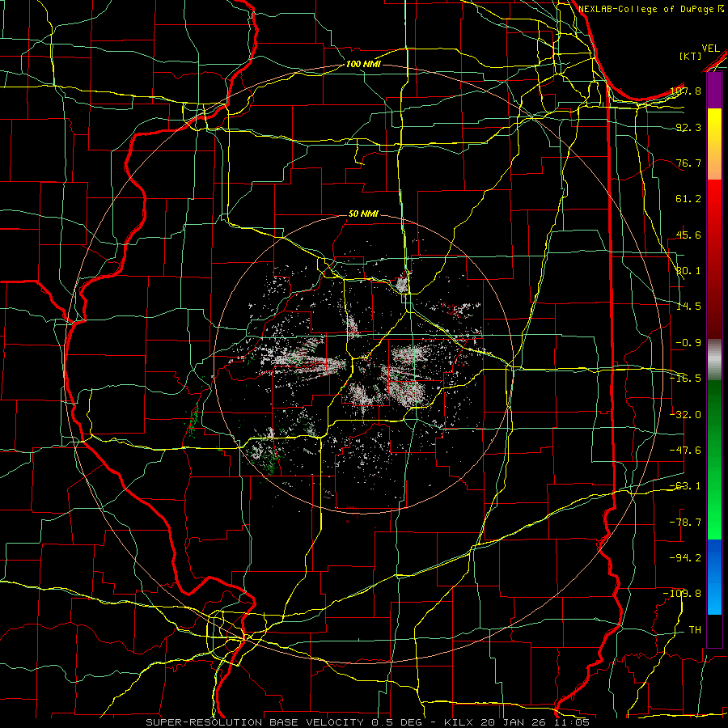
Task: Click the purple segment of the color bar
Action: (714, 91)
